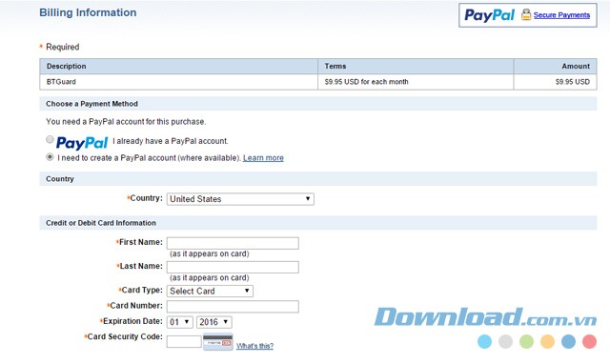Click the Last Name input field
The height and width of the screenshot is (364, 610).
click(233, 267)
